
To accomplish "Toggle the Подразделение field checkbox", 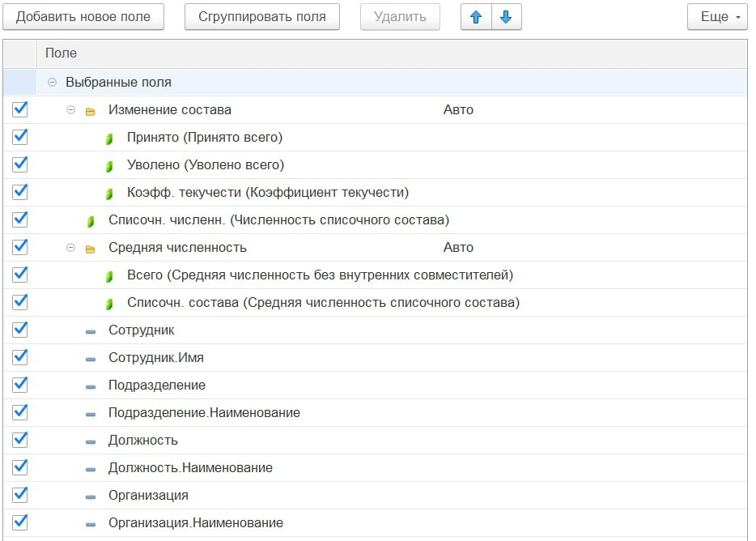I will [20, 385].
